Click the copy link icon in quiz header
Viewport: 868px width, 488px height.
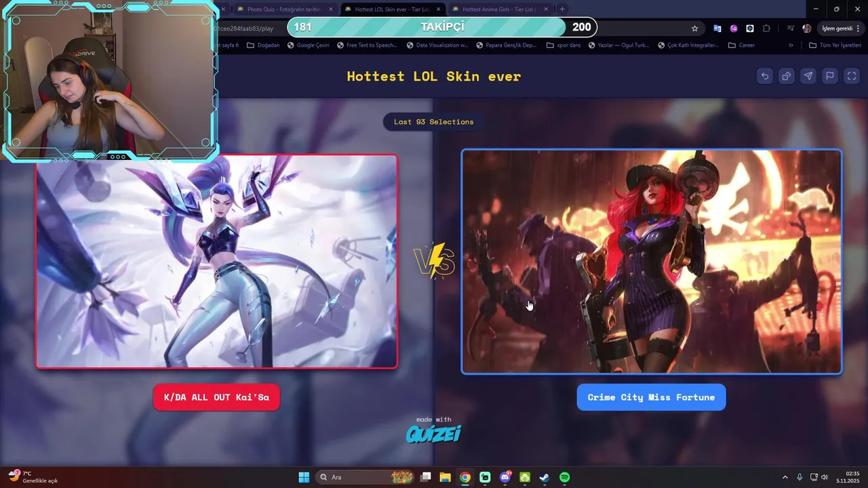(787, 76)
